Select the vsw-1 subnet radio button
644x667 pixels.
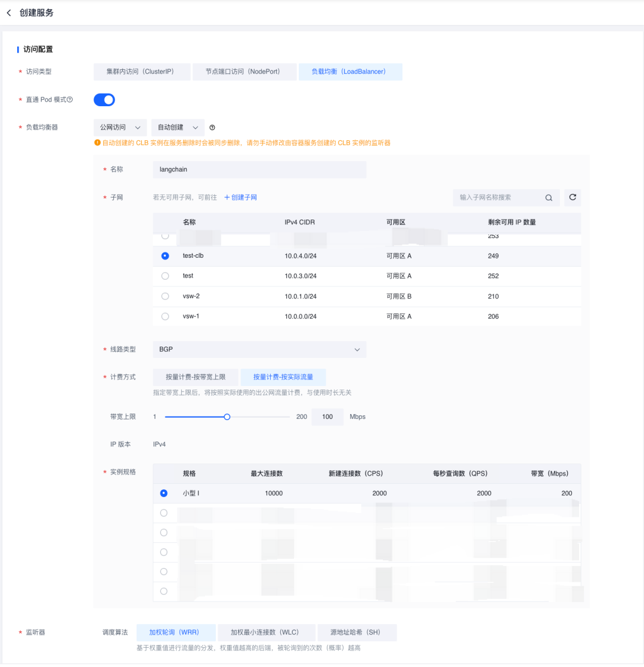165,317
